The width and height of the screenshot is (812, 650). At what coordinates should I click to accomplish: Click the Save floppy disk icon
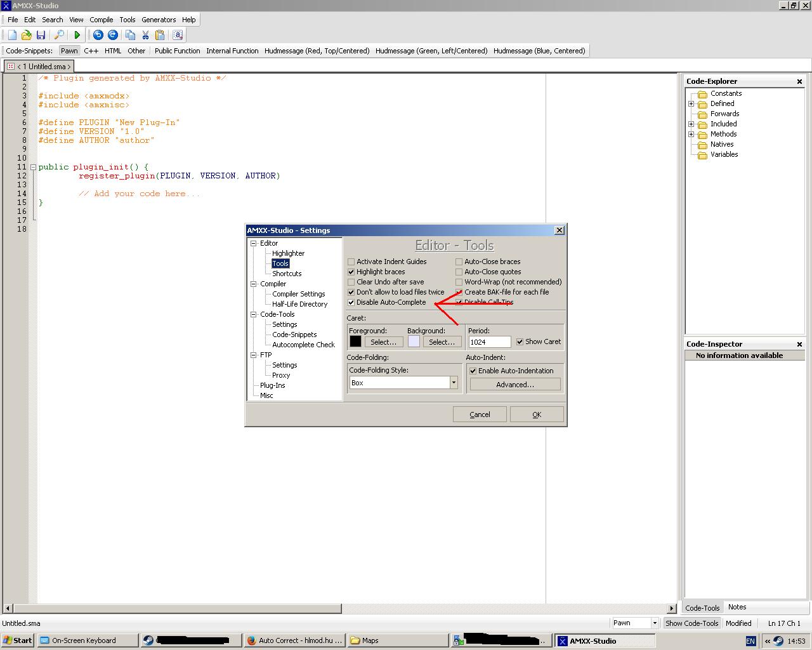click(41, 36)
